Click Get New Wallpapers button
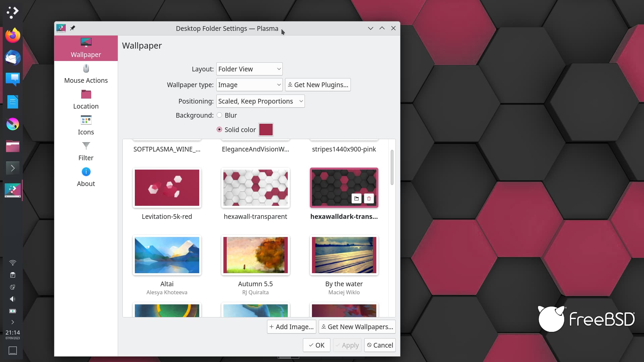 (357, 327)
